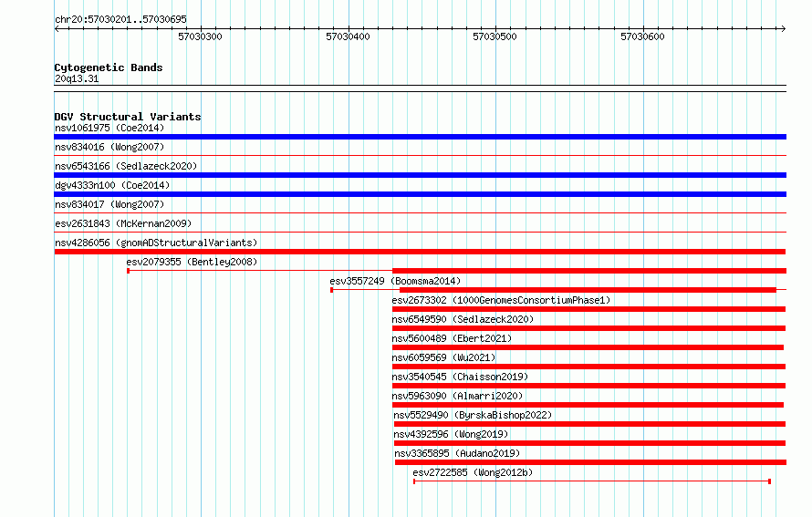Open esv2722585 (Wong2012b) variant
812x517 pixels.
(473, 472)
